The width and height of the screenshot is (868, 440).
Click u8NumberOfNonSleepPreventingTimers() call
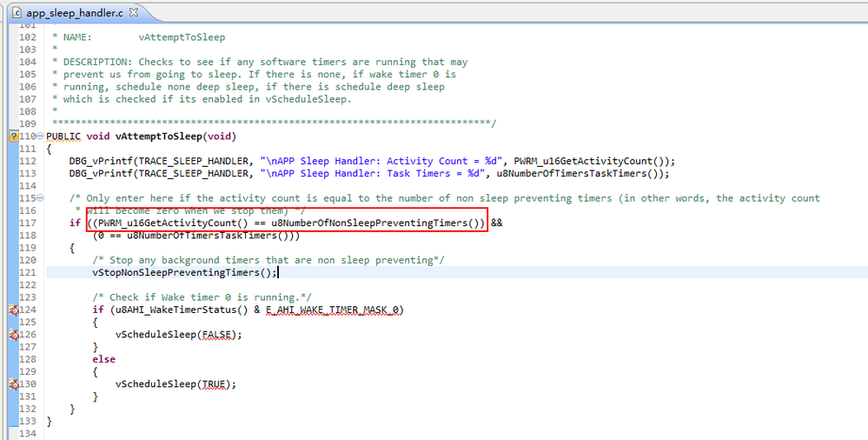click(375, 223)
